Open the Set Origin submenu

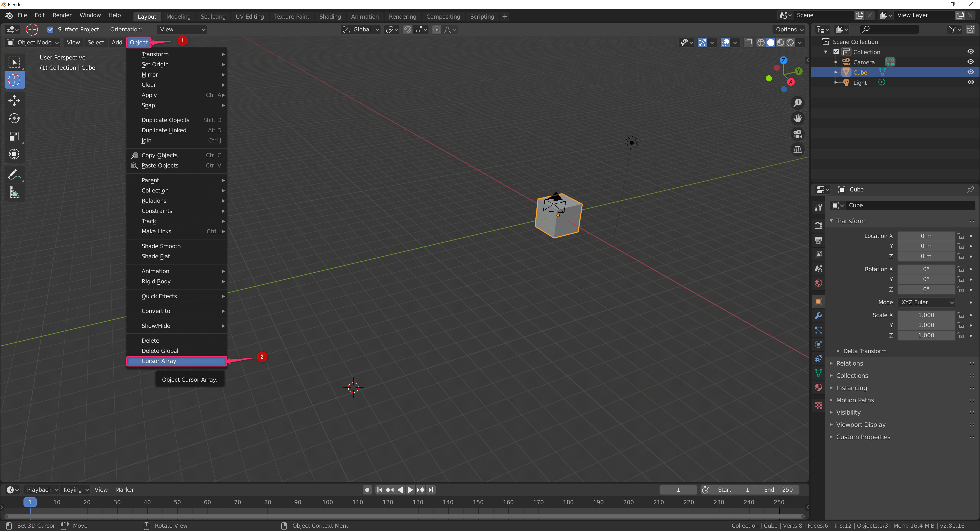point(177,64)
